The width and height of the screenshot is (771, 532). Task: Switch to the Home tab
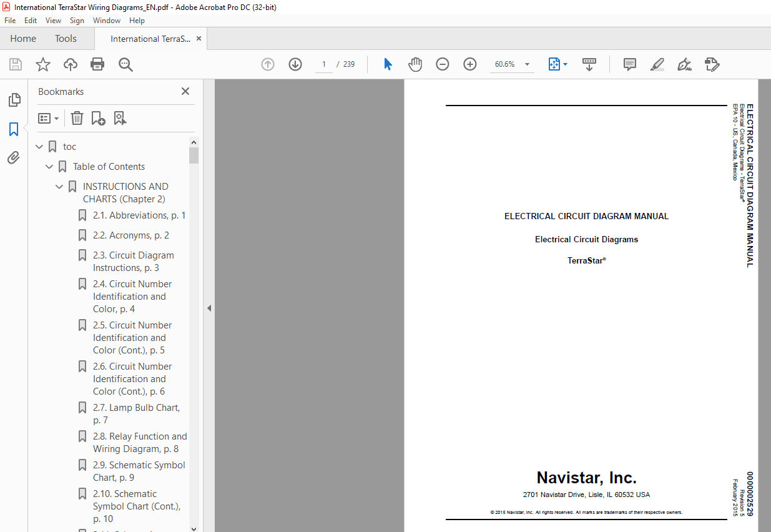(x=23, y=38)
